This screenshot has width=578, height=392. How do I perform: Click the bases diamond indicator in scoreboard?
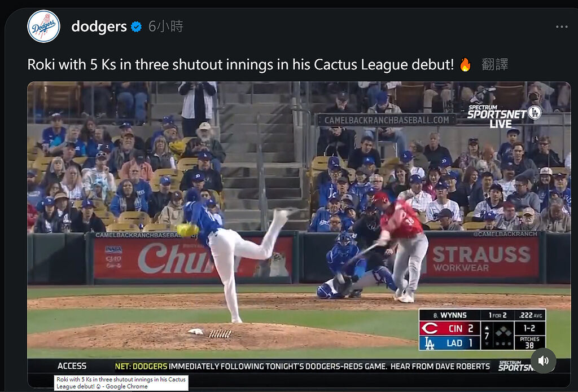tap(503, 335)
